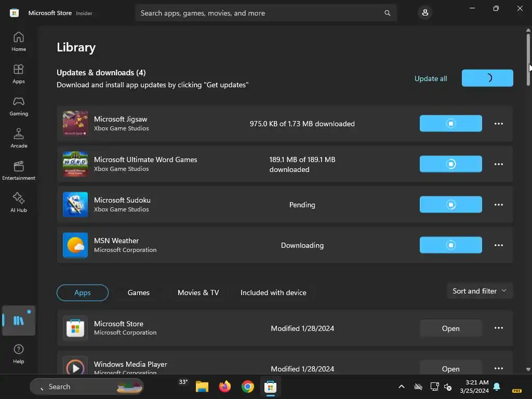Click the network display tray icon

435,387
